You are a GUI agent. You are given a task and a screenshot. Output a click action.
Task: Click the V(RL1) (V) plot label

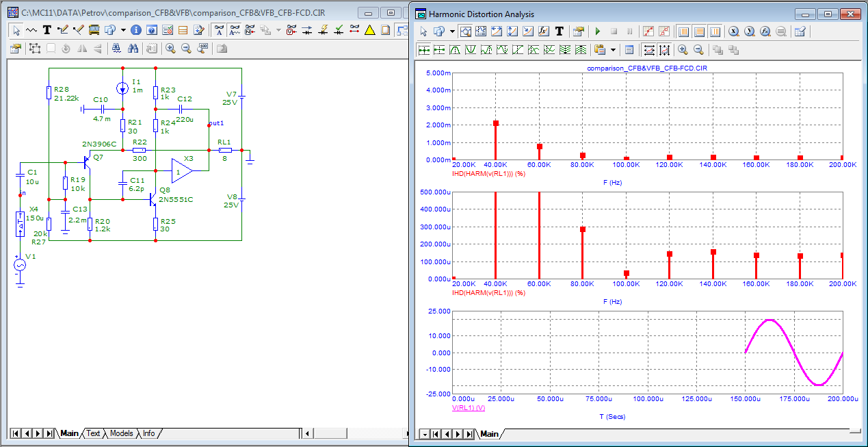(x=469, y=408)
